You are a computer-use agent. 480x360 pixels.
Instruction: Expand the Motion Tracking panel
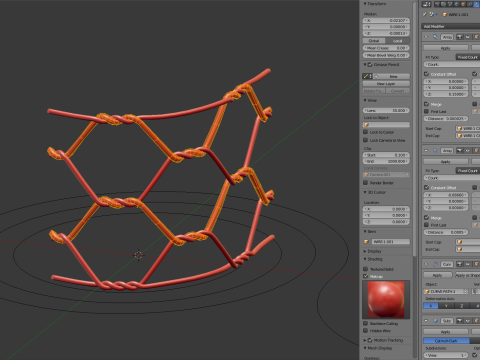(365, 340)
